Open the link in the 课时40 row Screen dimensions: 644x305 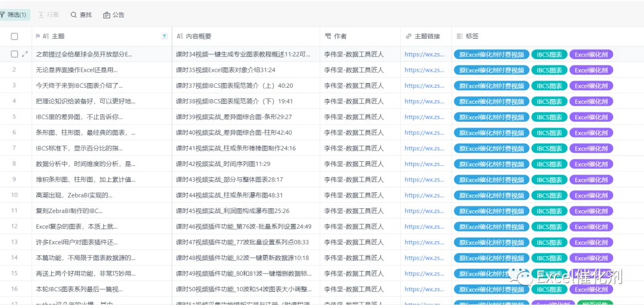tap(425, 133)
